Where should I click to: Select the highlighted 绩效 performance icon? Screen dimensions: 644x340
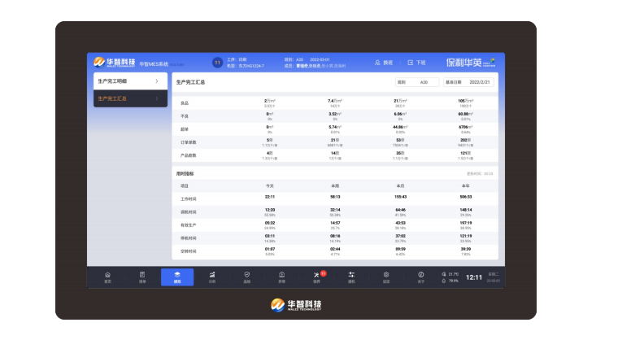tap(177, 277)
